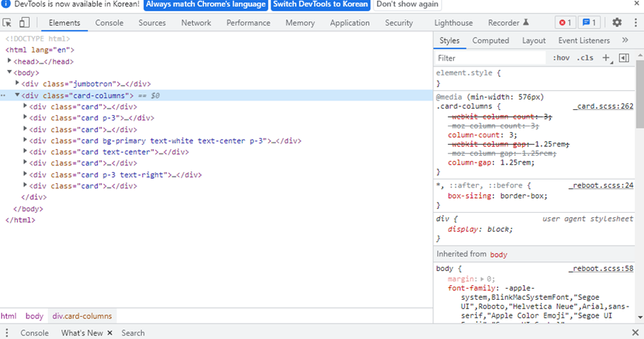Open the _card.scss:262 source link
The image size is (644, 339).
[603, 106]
